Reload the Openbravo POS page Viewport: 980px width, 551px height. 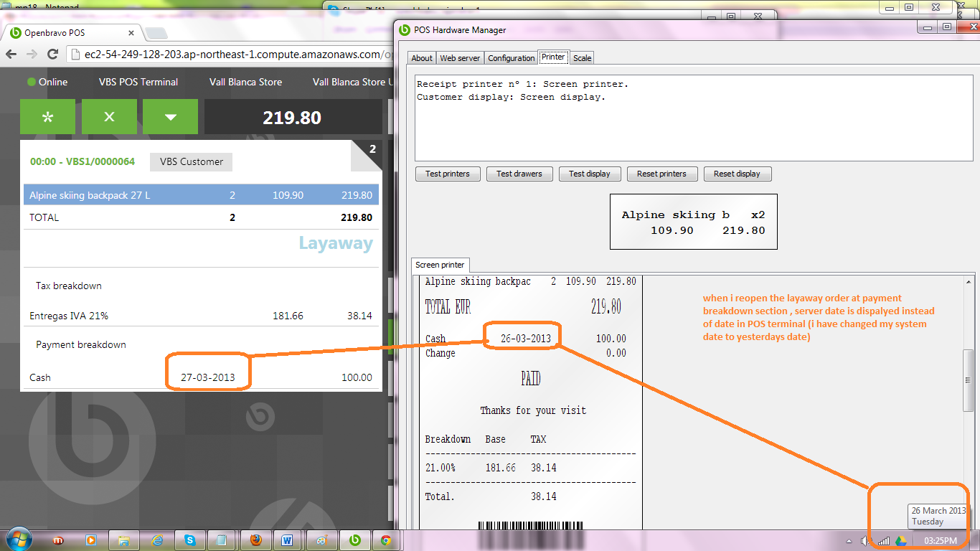coord(52,55)
